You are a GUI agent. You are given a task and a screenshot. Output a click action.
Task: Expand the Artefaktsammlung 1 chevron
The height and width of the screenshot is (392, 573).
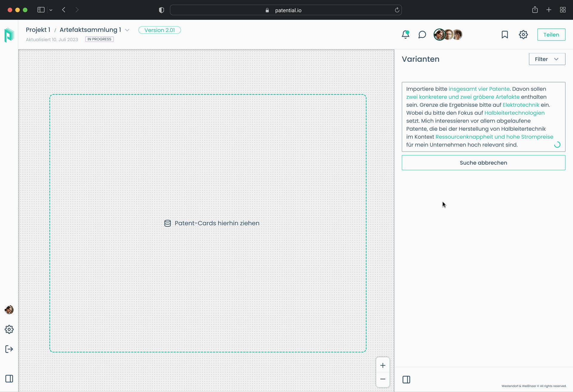(127, 30)
